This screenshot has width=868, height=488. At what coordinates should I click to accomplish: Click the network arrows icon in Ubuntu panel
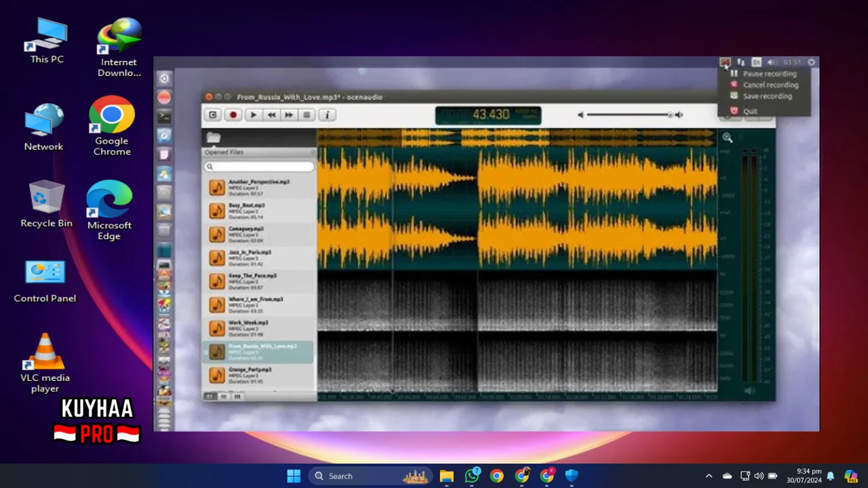tap(741, 62)
